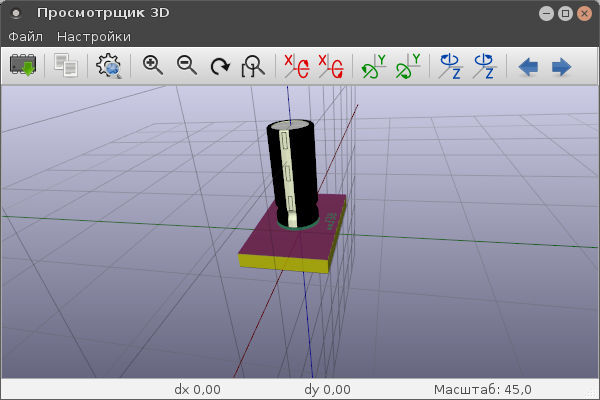This screenshot has width=600, height=400.
Task: Zoom out with magnifier minus icon
Action: click(x=187, y=65)
